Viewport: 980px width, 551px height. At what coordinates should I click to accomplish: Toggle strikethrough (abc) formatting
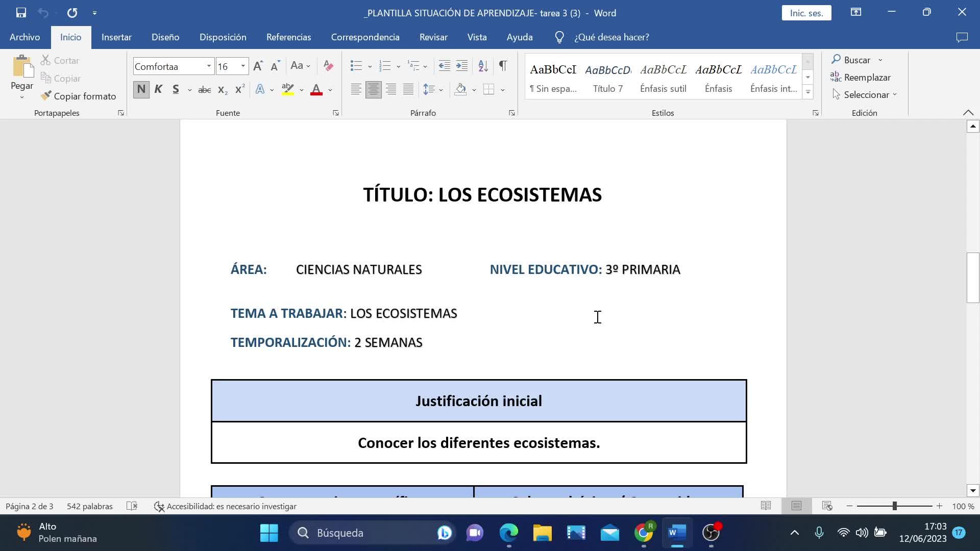[204, 90]
